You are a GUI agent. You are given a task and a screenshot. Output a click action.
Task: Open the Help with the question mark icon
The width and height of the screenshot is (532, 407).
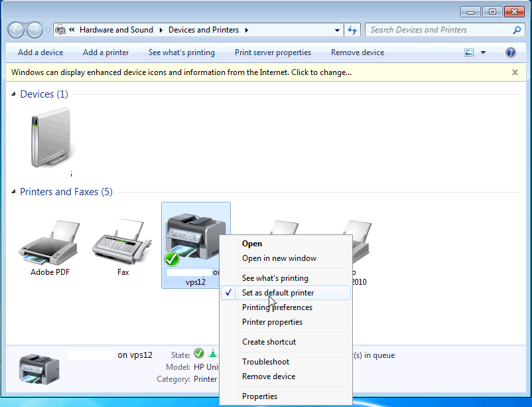[509, 52]
